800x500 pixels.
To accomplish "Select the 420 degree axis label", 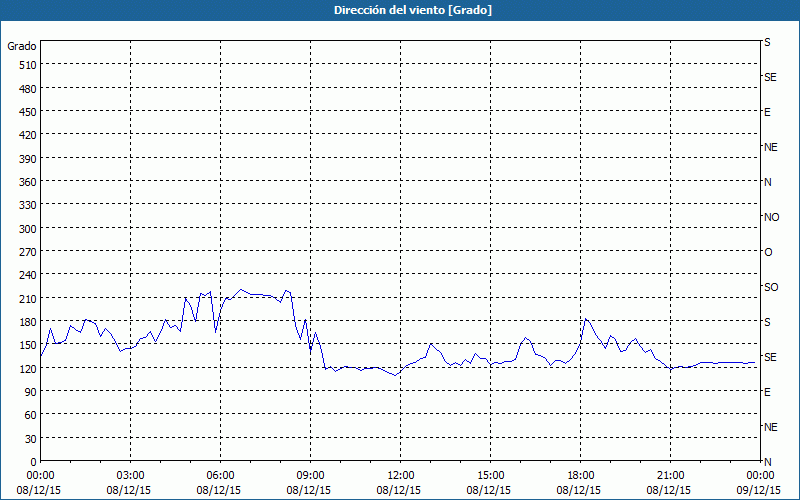I will 29,135.
